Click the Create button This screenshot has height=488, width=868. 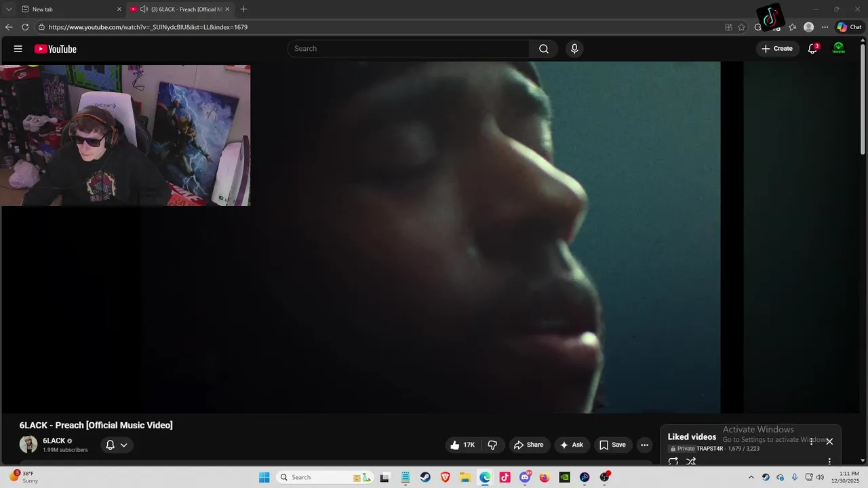(x=777, y=49)
